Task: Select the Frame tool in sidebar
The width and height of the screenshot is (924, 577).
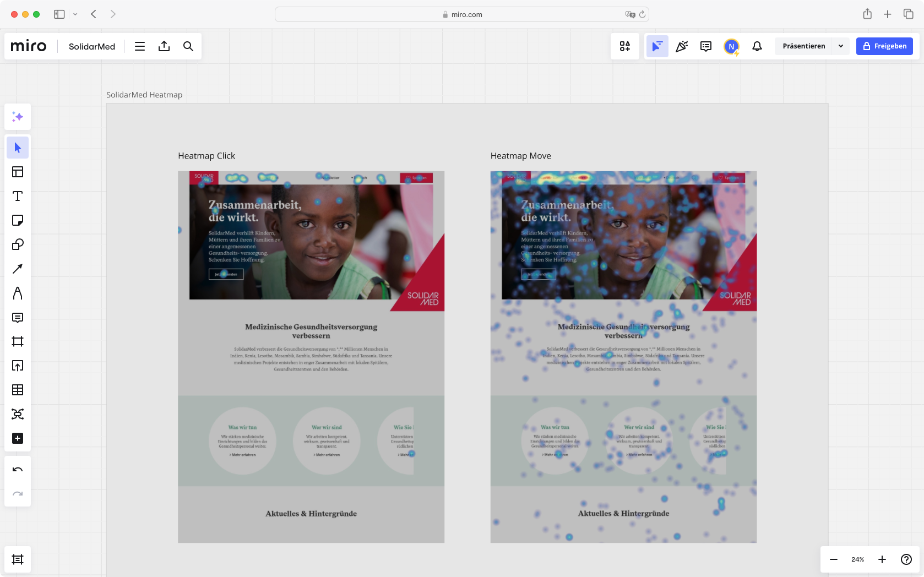Action: point(18,341)
